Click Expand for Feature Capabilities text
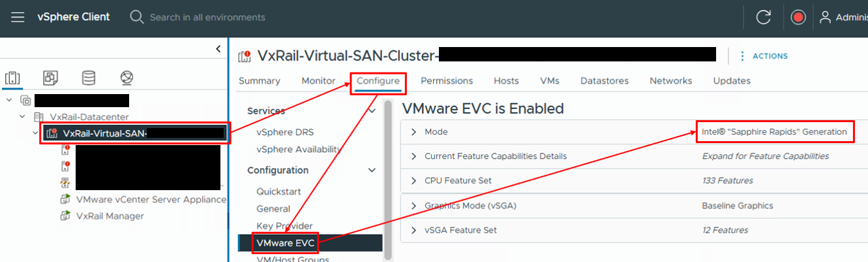Viewport: 868px width, 262px height. click(x=765, y=156)
